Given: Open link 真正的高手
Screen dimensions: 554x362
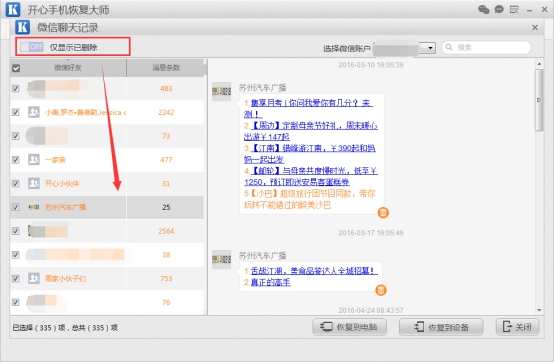Looking at the screenshot, I should 271,282.
